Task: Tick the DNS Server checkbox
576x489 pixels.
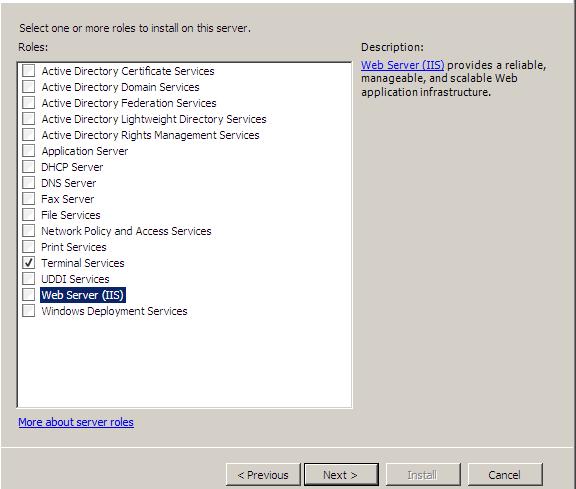Action: [28, 183]
